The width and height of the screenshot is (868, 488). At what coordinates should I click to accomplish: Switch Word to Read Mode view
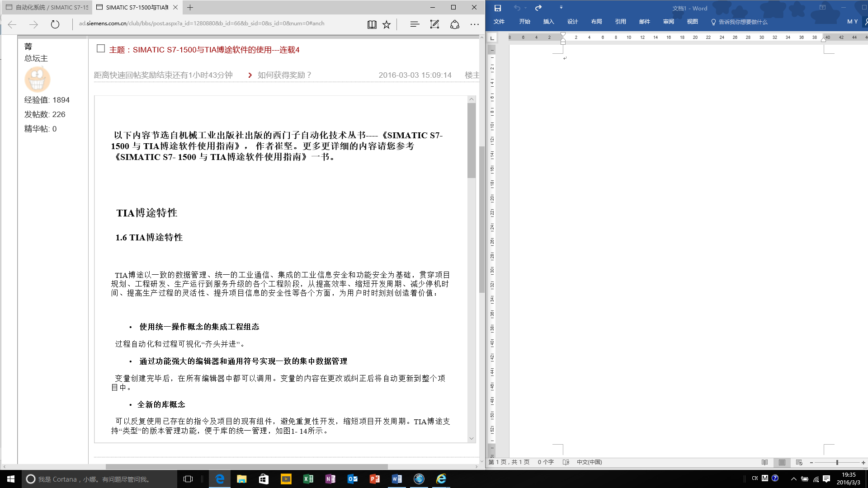coord(764,462)
